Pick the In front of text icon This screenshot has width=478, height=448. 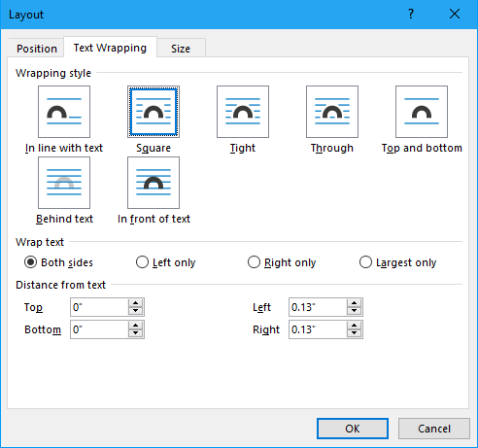coord(154,183)
